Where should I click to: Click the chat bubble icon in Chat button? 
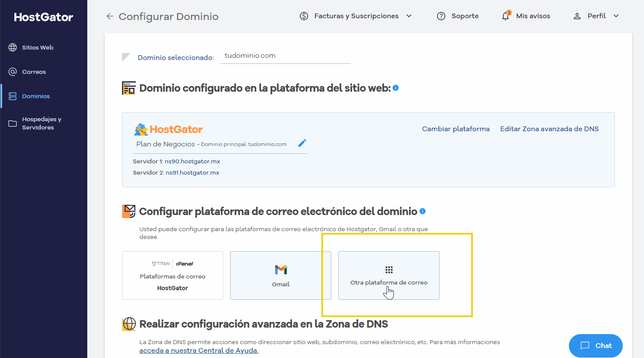pos(585,346)
